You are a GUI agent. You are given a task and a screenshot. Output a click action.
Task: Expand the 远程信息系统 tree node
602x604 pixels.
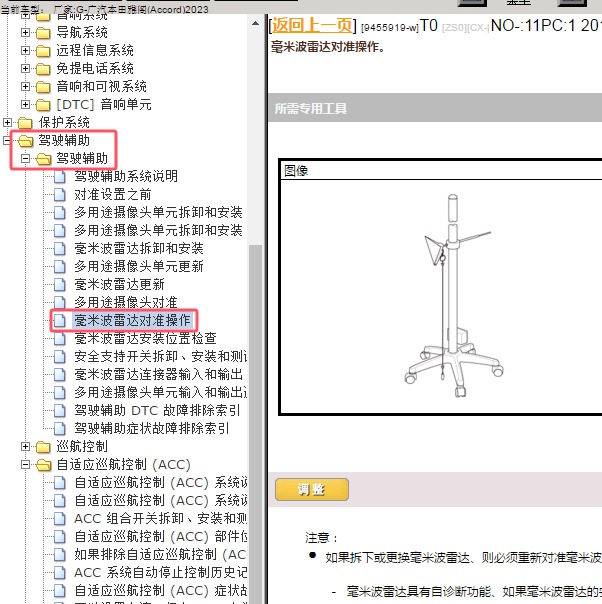click(26, 50)
